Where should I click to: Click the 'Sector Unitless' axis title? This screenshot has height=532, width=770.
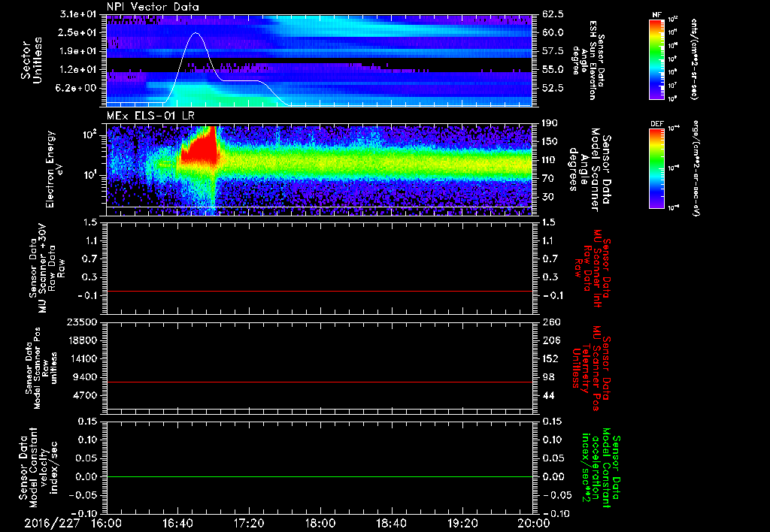pyautogui.click(x=32, y=60)
